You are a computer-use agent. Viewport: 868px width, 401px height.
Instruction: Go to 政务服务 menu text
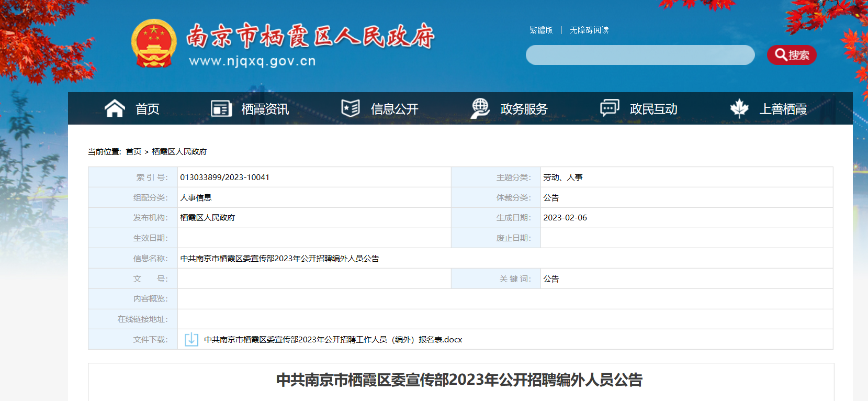point(524,109)
